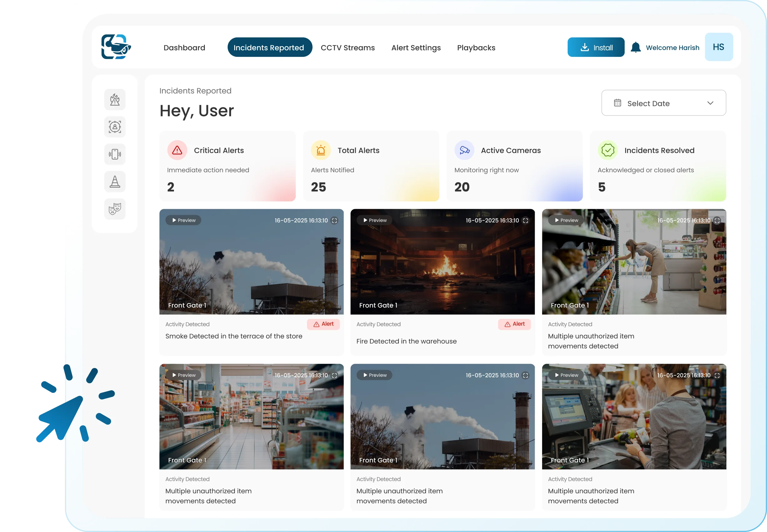Click the traffic cone sidebar icon

click(115, 182)
